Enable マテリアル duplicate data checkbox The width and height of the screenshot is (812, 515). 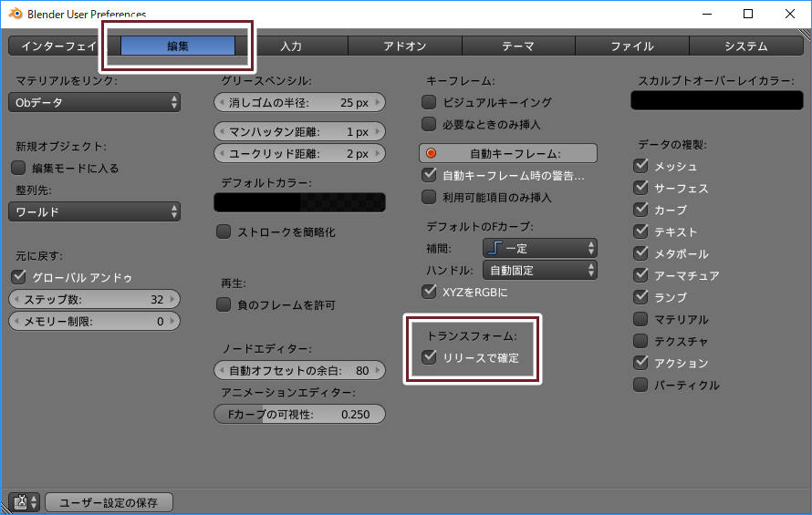(x=640, y=319)
